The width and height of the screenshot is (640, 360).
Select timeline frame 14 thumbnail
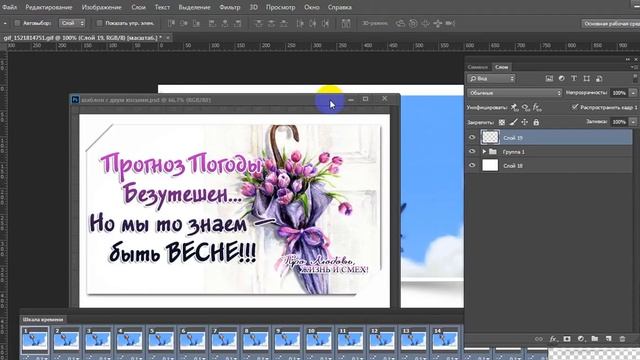[445, 340]
